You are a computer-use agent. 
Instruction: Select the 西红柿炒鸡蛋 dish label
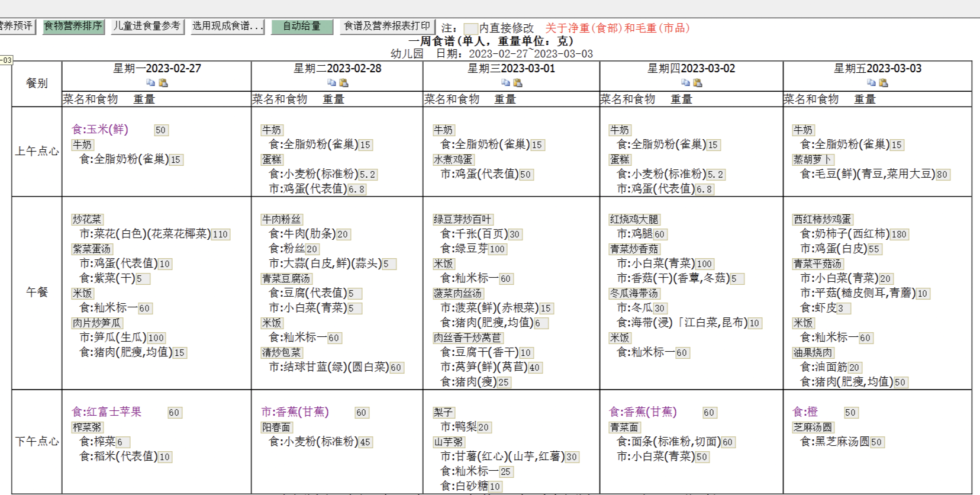click(x=823, y=220)
